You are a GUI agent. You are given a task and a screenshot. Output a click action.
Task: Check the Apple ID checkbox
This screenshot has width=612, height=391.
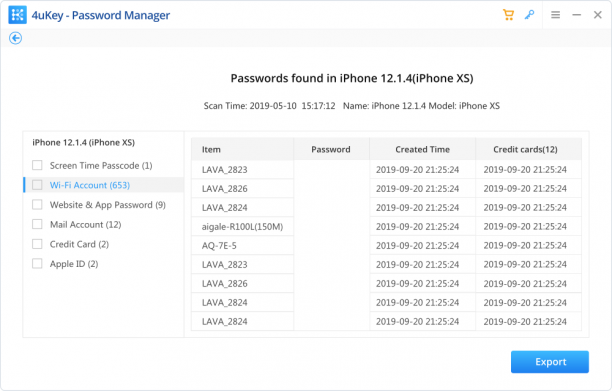37,263
